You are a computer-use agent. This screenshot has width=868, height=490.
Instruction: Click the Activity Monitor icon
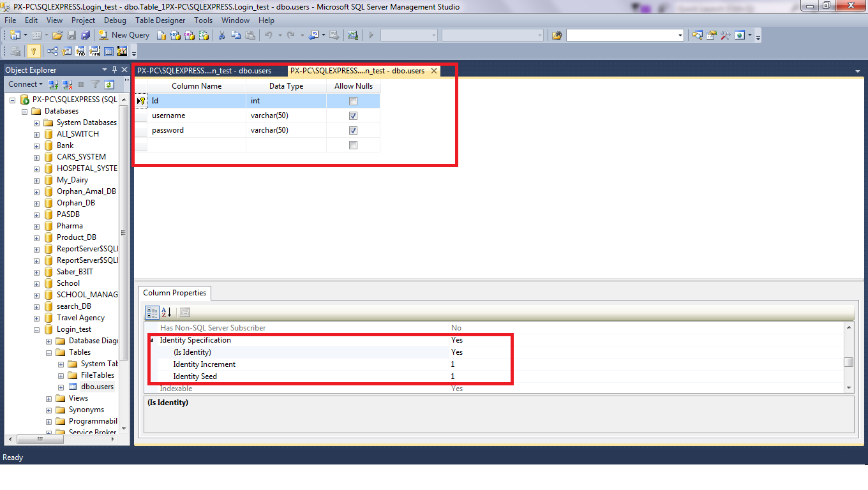pyautogui.click(x=353, y=35)
